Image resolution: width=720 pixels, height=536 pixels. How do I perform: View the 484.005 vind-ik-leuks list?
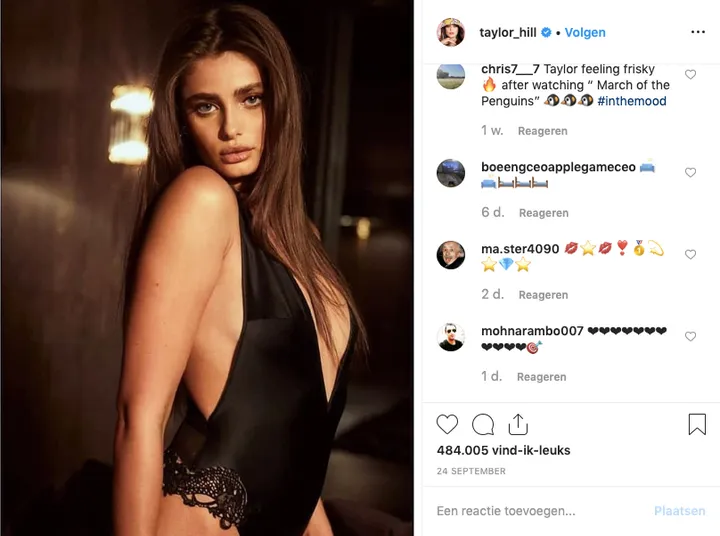coord(503,450)
